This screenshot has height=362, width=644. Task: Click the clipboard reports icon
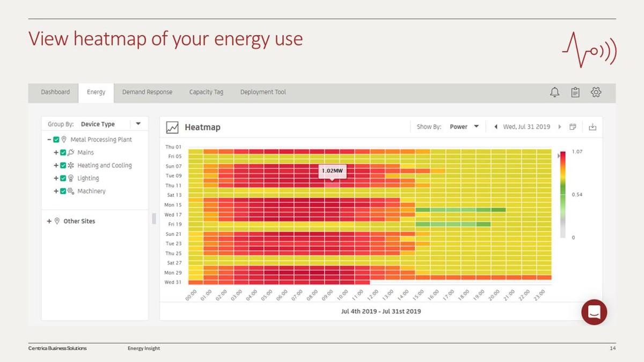(575, 92)
